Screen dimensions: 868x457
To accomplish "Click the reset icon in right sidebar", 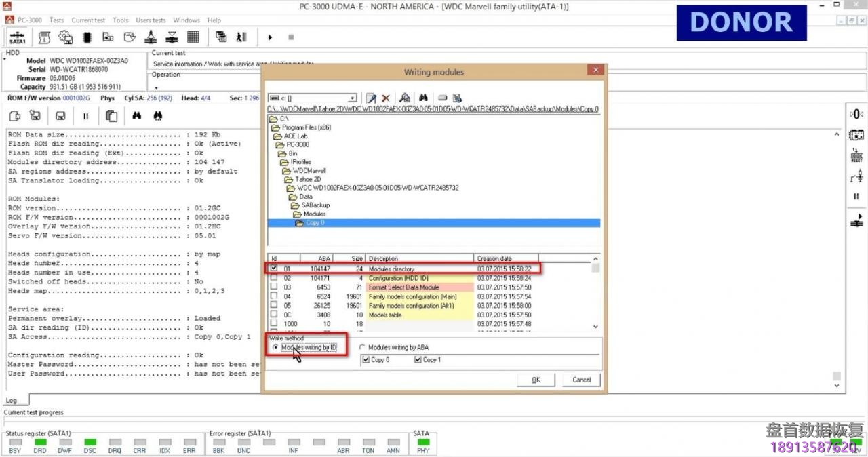I will coord(856,156).
